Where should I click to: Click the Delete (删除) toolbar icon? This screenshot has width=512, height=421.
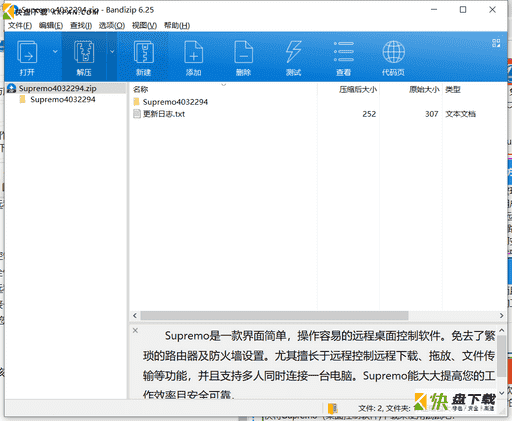[244, 52]
